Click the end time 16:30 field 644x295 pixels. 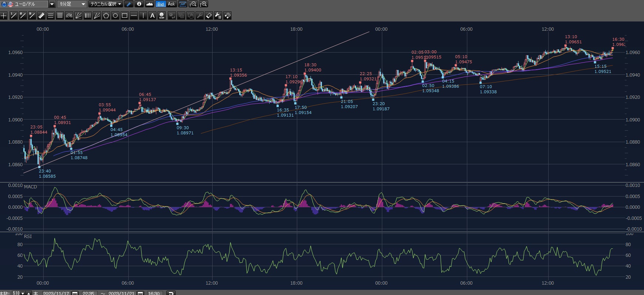[x=154, y=293]
